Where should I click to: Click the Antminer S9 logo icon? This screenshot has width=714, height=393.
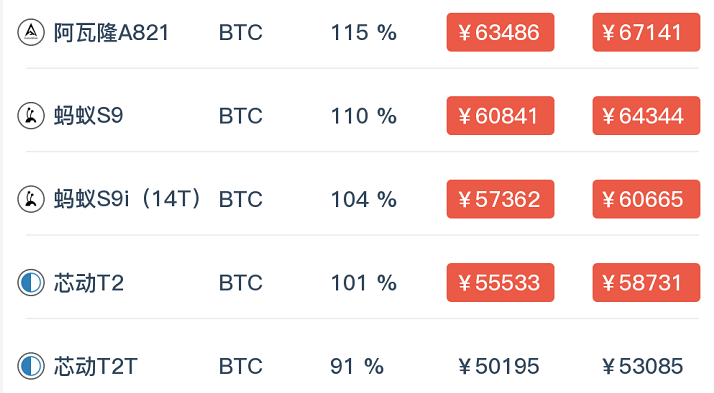pyautogui.click(x=31, y=116)
